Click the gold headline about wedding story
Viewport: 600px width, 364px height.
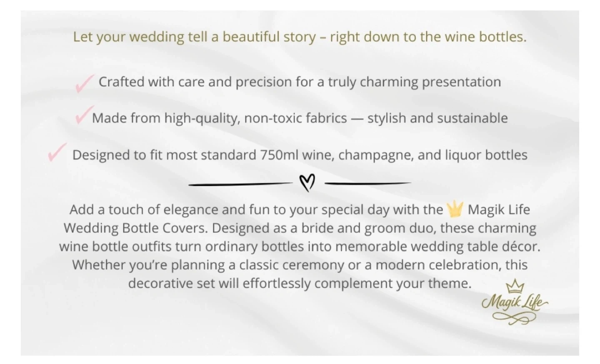[300, 37]
